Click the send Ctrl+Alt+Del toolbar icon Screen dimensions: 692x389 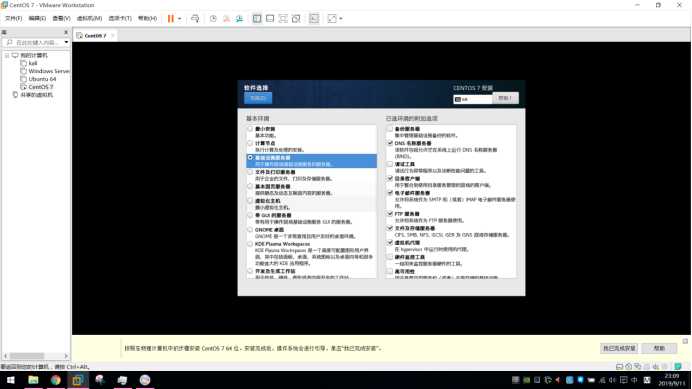pyautogui.click(x=195, y=19)
